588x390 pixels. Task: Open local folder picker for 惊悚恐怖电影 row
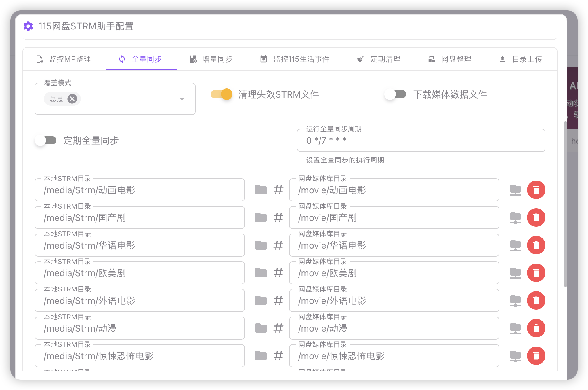pos(261,356)
